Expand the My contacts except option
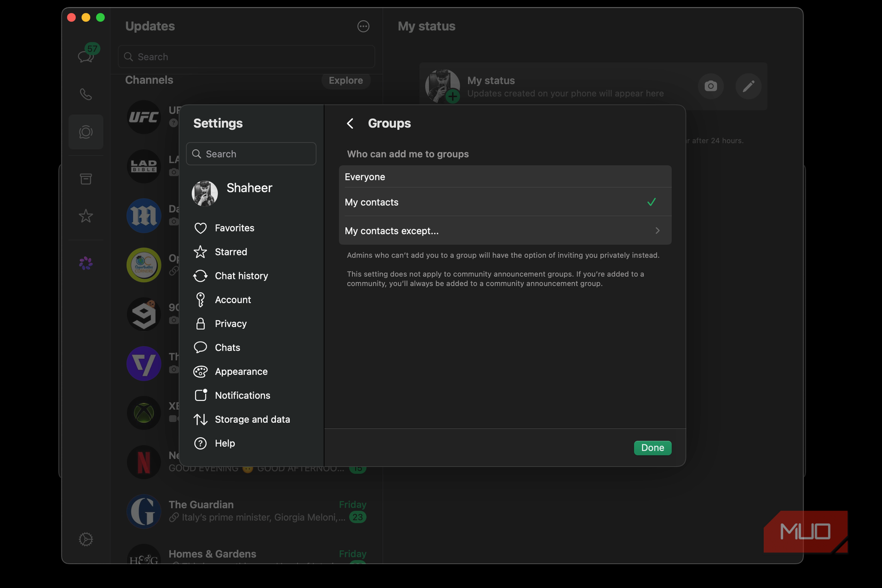Viewport: 882px width, 588px height. [505, 231]
